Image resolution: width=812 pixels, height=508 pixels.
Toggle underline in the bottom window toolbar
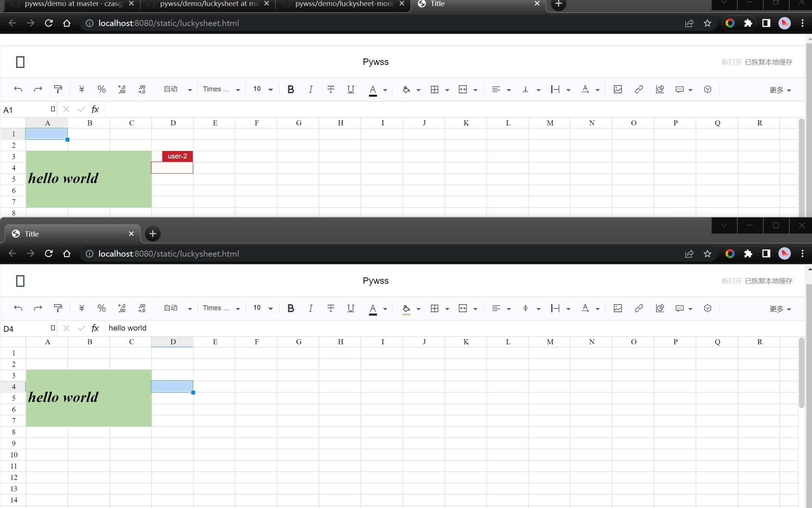[351, 308]
